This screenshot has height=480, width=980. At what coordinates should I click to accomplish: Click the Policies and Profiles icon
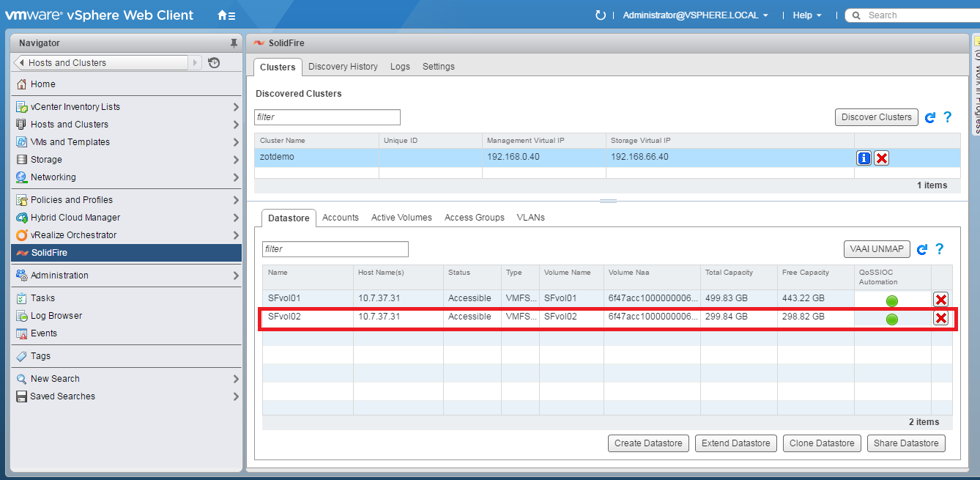(22, 200)
